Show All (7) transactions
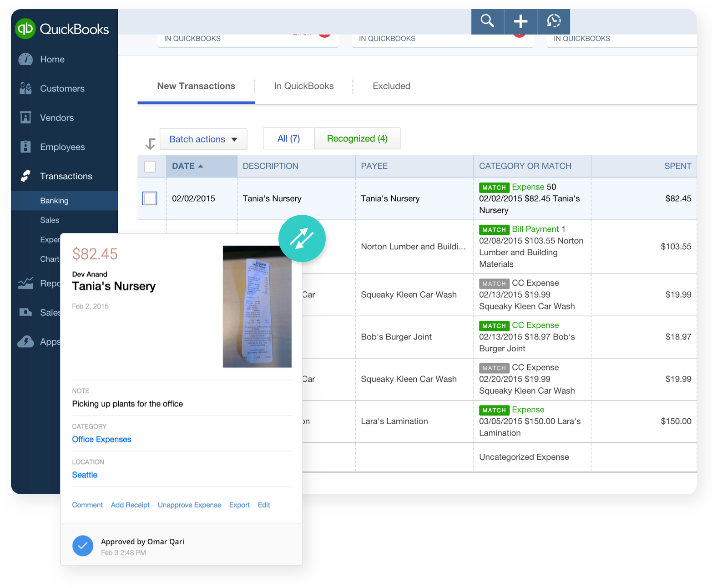The width and height of the screenshot is (717, 588). pyautogui.click(x=288, y=138)
